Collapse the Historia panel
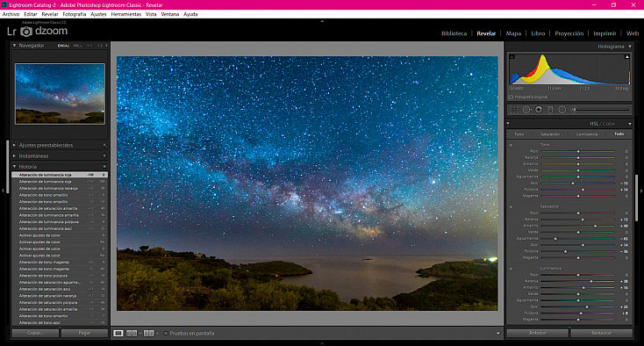This screenshot has width=644, height=346. pos(14,167)
